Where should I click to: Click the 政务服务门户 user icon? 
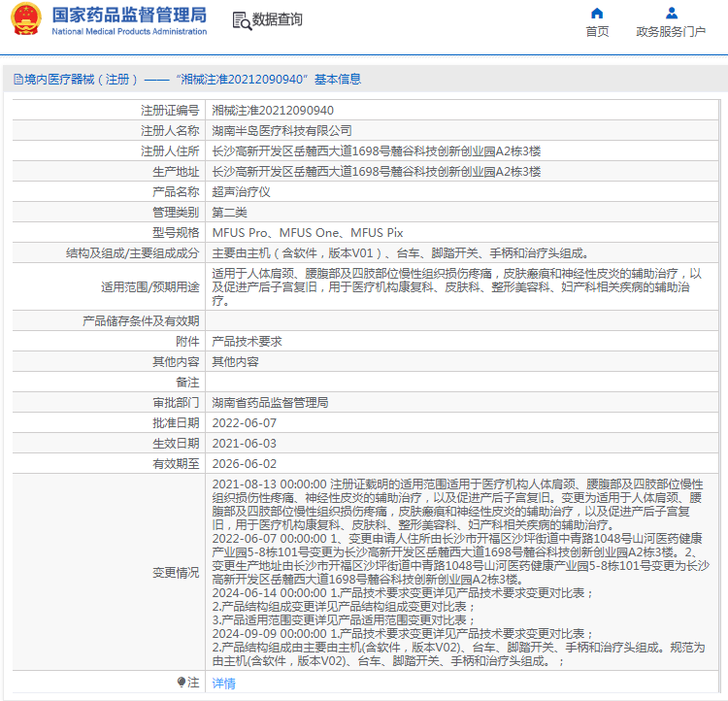pos(671,13)
